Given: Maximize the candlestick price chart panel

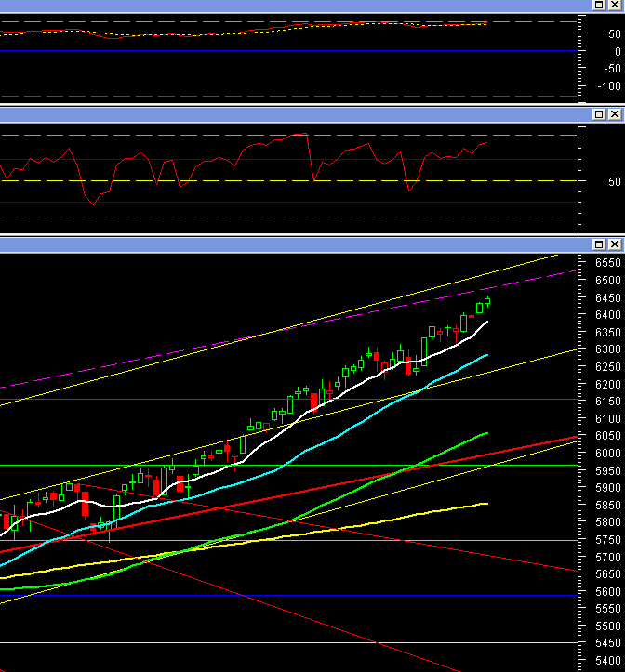Looking at the screenshot, I should (x=599, y=244).
